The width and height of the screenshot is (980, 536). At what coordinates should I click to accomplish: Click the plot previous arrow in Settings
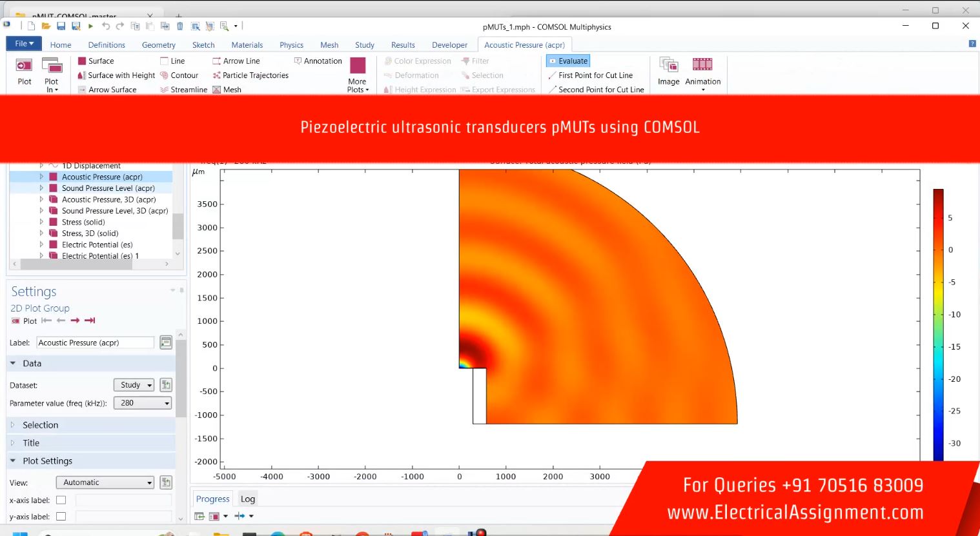[x=61, y=321]
